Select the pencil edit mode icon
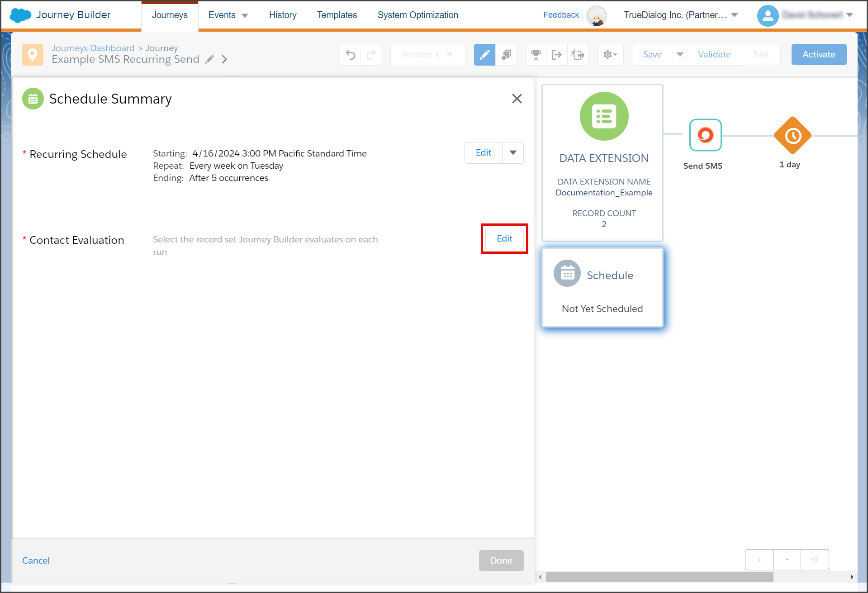This screenshot has height=593, width=868. click(484, 55)
